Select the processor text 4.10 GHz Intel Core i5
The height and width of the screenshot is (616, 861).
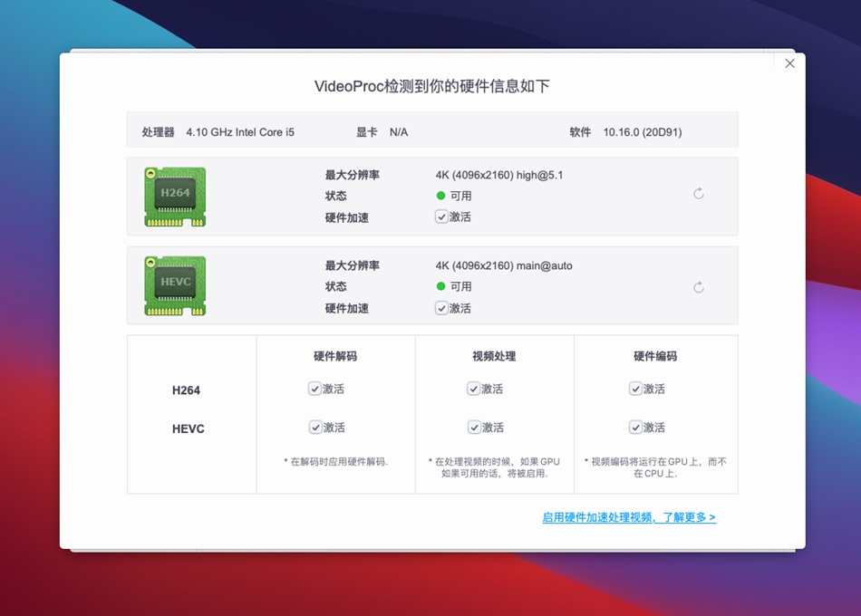point(240,132)
